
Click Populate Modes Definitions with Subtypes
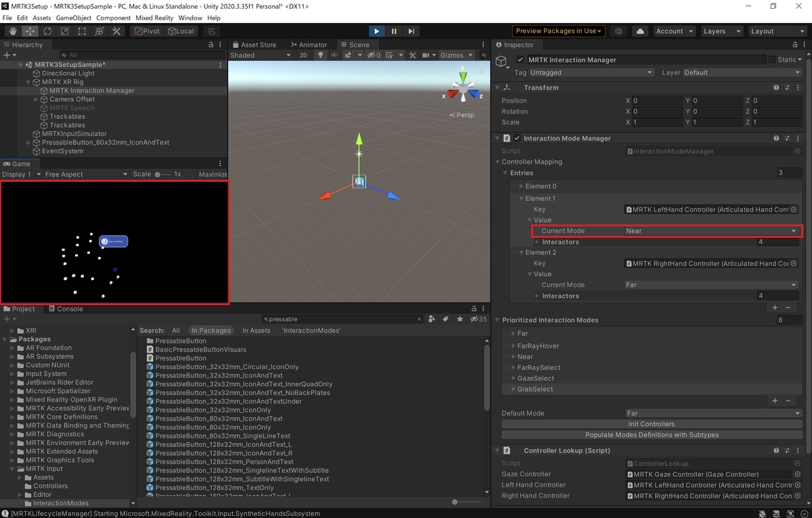tap(652, 435)
